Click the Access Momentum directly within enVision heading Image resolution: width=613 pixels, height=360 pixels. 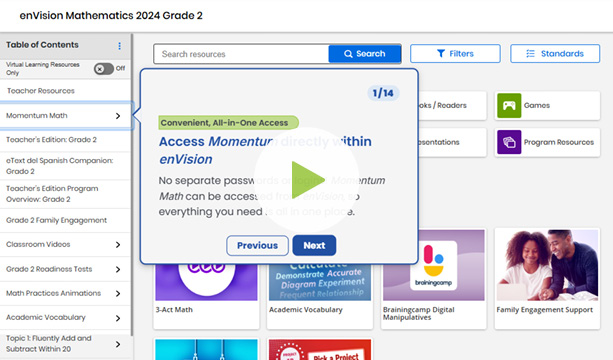coord(265,150)
